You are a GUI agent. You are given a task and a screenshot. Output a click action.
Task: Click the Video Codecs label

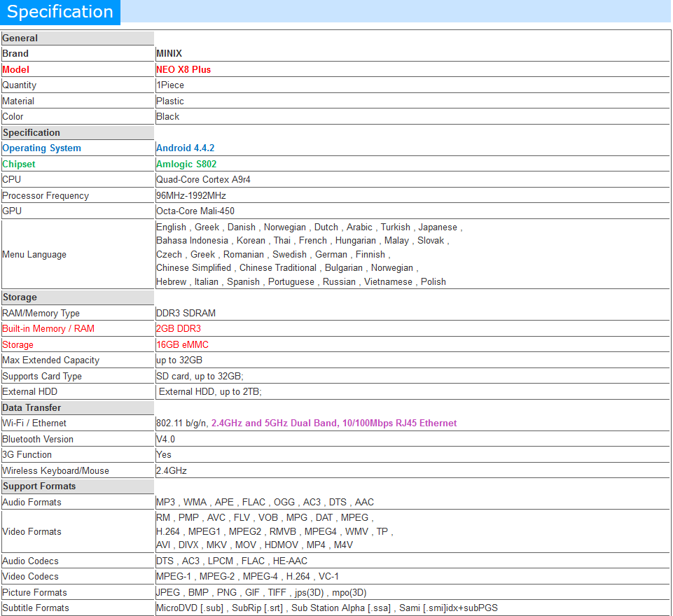pos(31,577)
